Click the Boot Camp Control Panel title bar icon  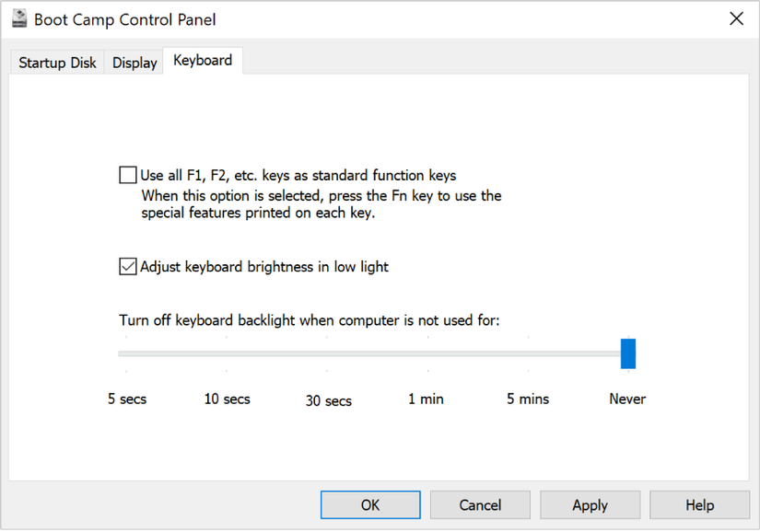[19, 18]
